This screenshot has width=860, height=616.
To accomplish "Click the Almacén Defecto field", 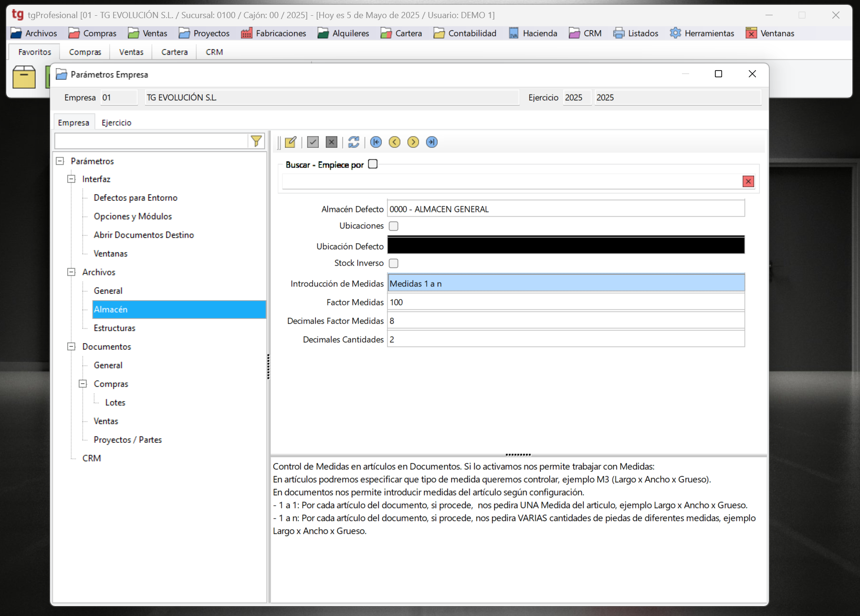I will click(566, 209).
